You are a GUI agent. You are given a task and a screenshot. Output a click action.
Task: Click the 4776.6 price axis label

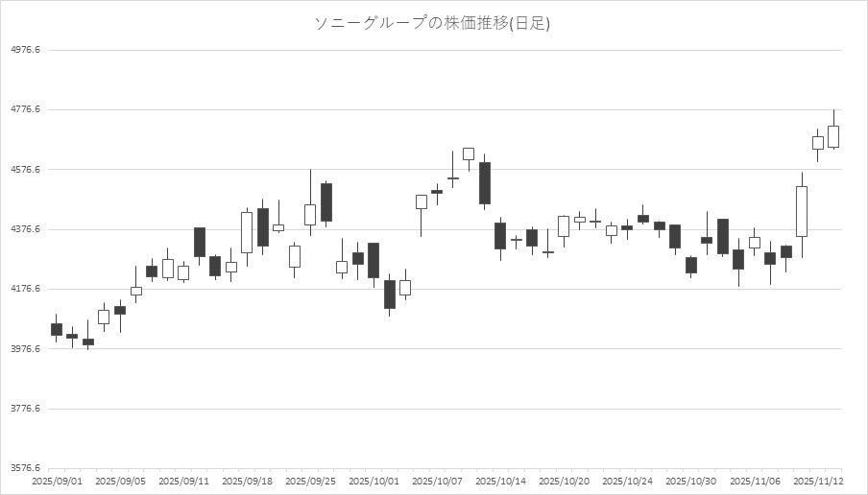click(x=24, y=109)
